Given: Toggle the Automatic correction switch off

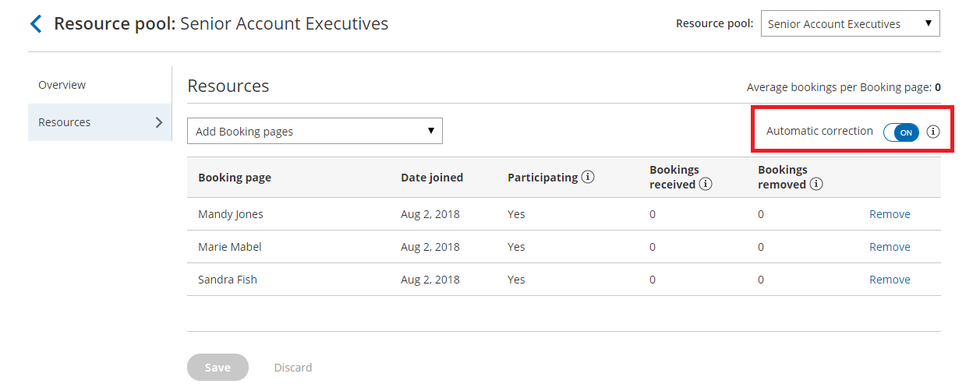Looking at the screenshot, I should pyautogui.click(x=901, y=132).
